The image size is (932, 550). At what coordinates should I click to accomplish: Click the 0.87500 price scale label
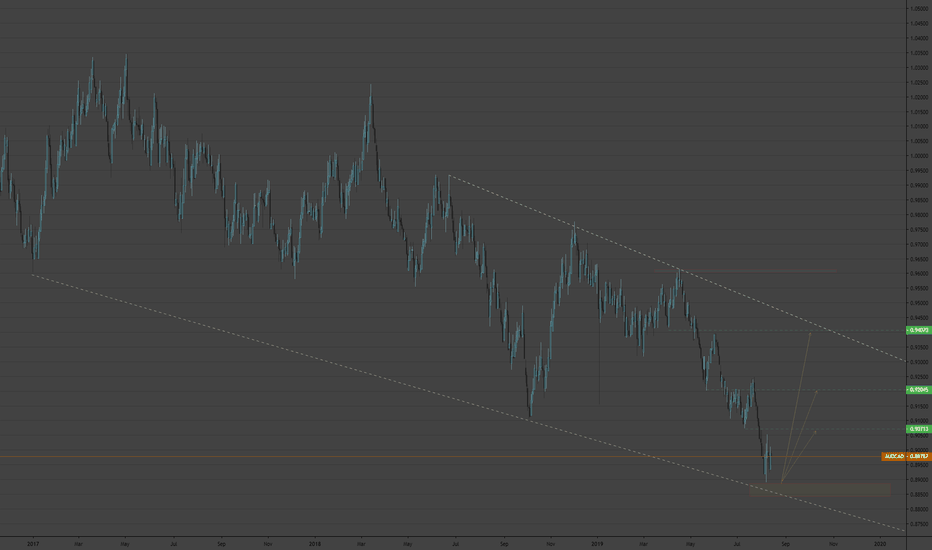919,524
